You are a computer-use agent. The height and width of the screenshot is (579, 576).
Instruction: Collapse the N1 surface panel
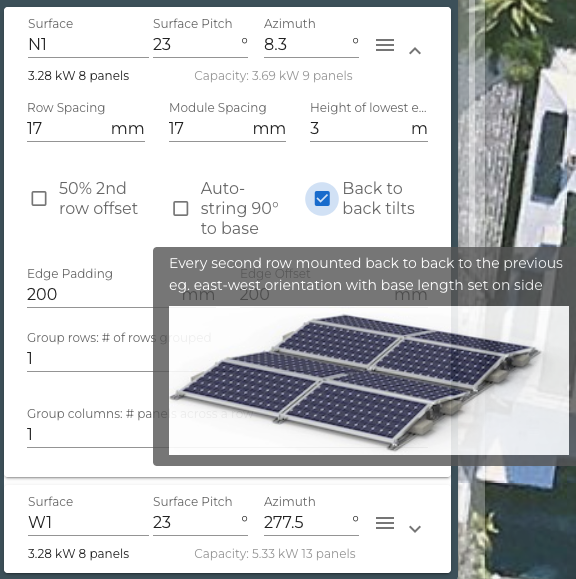[x=415, y=51]
